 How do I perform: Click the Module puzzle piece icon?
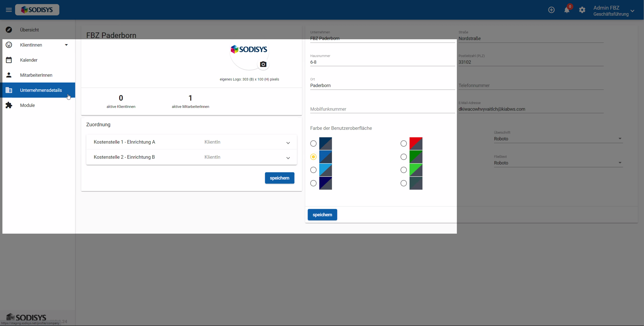[x=9, y=105]
